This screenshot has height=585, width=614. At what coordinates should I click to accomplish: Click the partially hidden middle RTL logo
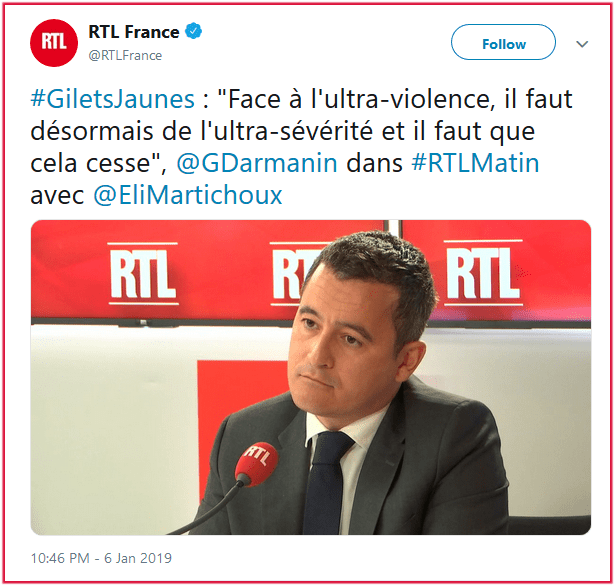coord(292,274)
